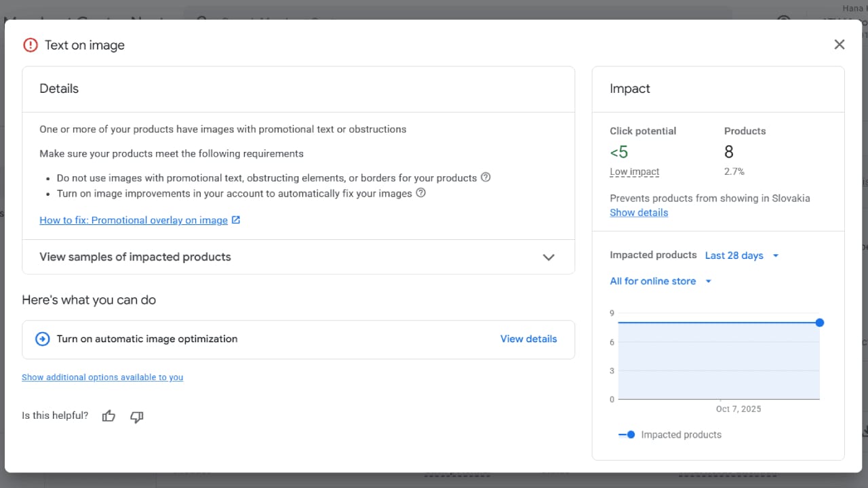This screenshot has width=868, height=488.
Task: Click the data point on impacted products chart
Action: pyautogui.click(x=820, y=323)
